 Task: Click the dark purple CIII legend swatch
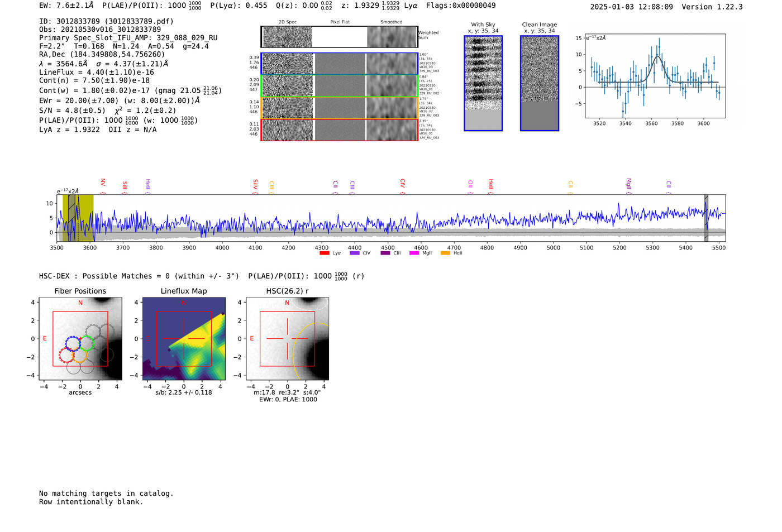[385, 253]
